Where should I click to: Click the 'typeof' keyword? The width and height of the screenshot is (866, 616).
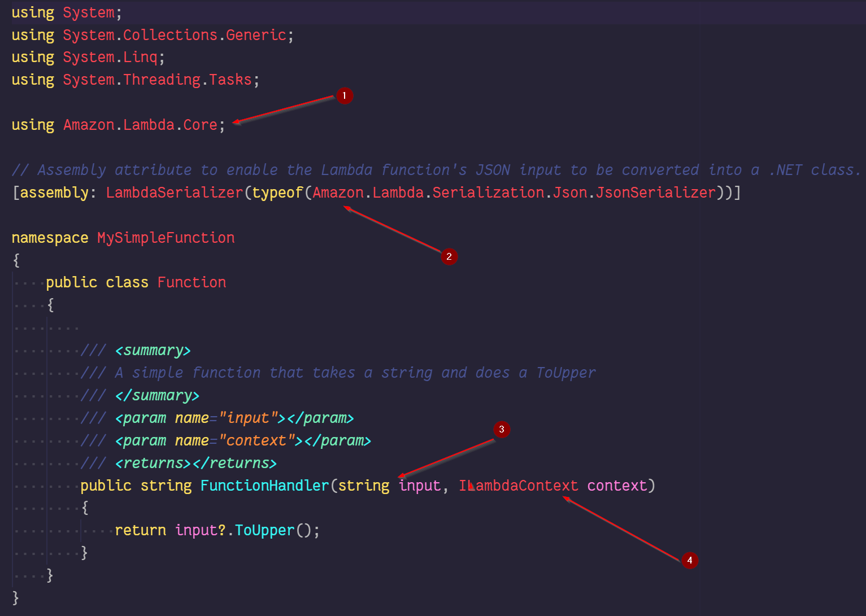pos(278,193)
